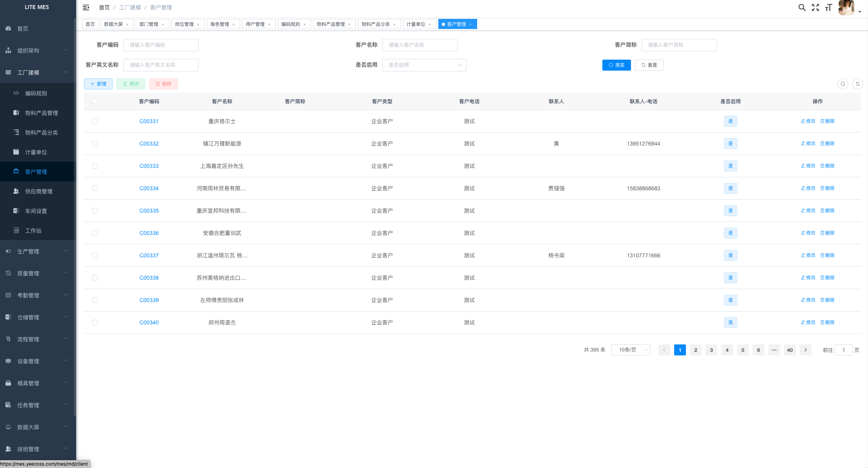Click the 物料产品管理 icon in sidebar

pyautogui.click(x=16, y=113)
